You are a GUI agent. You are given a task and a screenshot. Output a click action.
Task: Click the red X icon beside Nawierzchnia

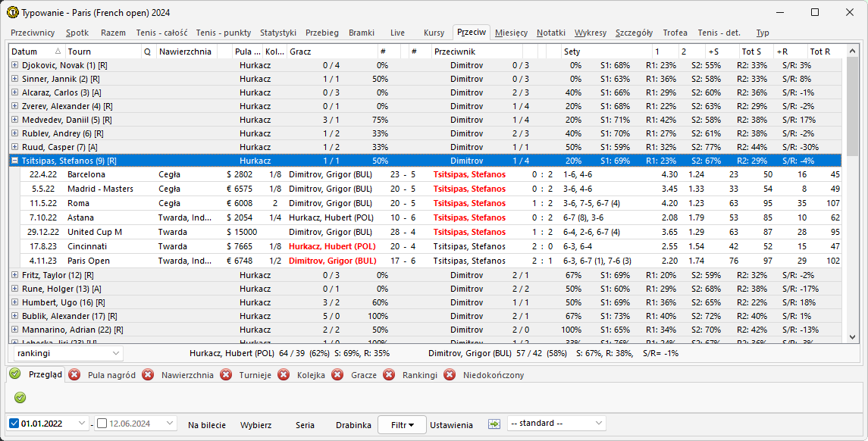tap(148, 374)
